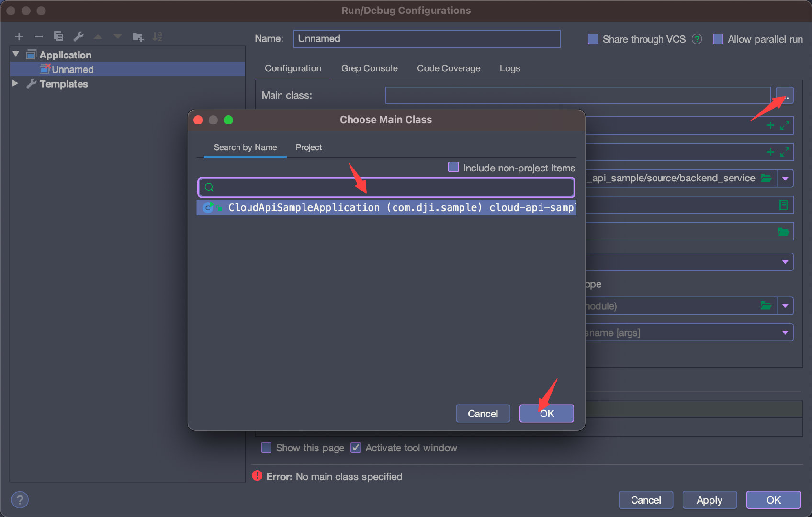The height and width of the screenshot is (517, 812).
Task: Click the Remove Configuration minus icon
Action: pyautogui.click(x=39, y=37)
